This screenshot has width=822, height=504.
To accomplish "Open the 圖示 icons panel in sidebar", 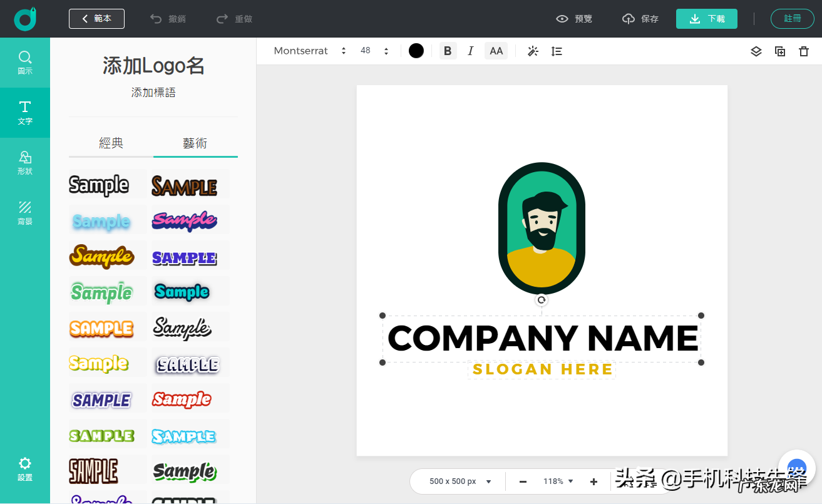I will click(x=25, y=63).
